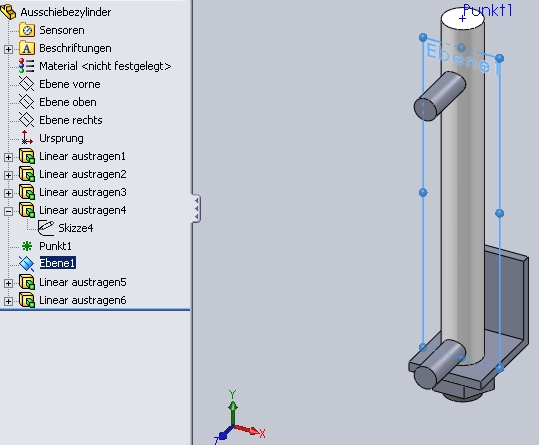Select the Linear austragen5 feature

(82, 282)
